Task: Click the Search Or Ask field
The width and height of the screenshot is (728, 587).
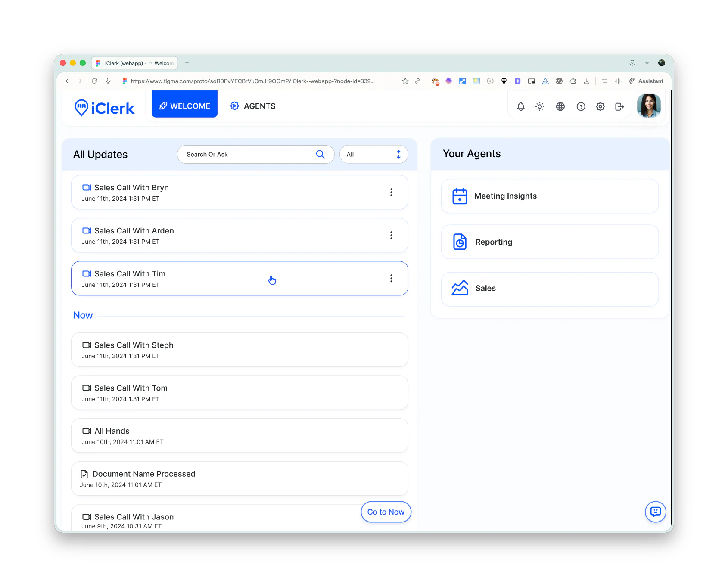Action: pos(256,154)
